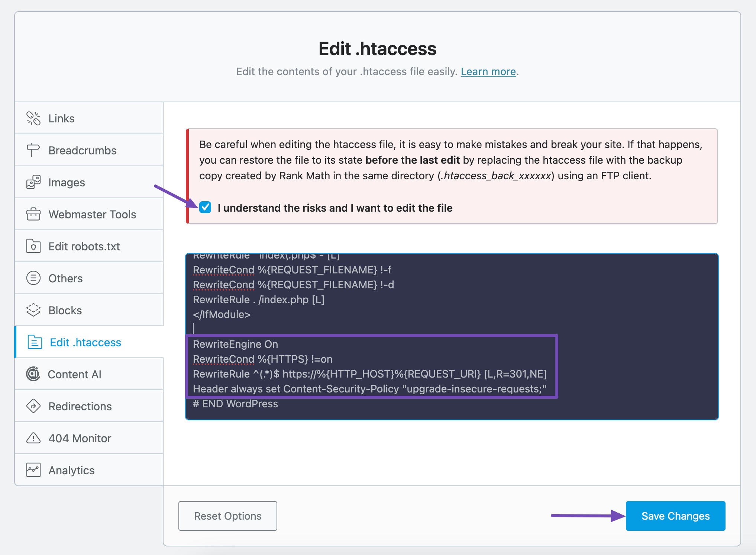756x555 pixels.
Task: Open the Others settings tab
Action: (65, 278)
